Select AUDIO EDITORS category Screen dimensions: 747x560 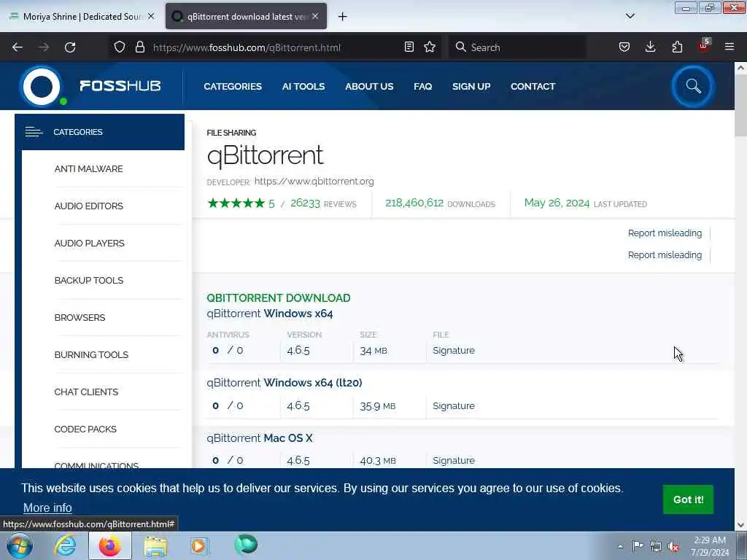pyautogui.click(x=88, y=206)
